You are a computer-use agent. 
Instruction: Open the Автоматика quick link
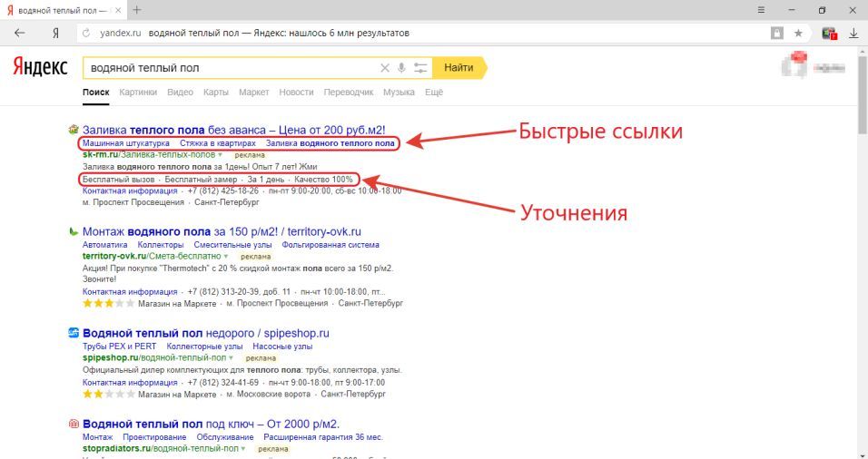pos(104,244)
